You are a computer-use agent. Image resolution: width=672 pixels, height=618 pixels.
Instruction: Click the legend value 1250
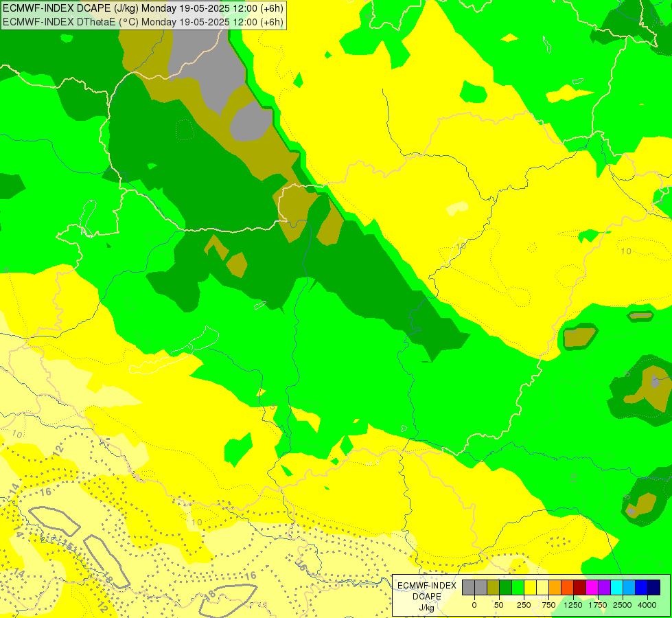click(x=573, y=605)
